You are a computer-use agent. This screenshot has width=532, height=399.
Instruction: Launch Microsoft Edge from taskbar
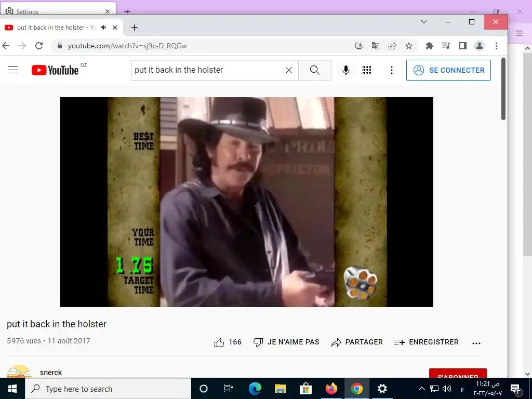tap(255, 389)
